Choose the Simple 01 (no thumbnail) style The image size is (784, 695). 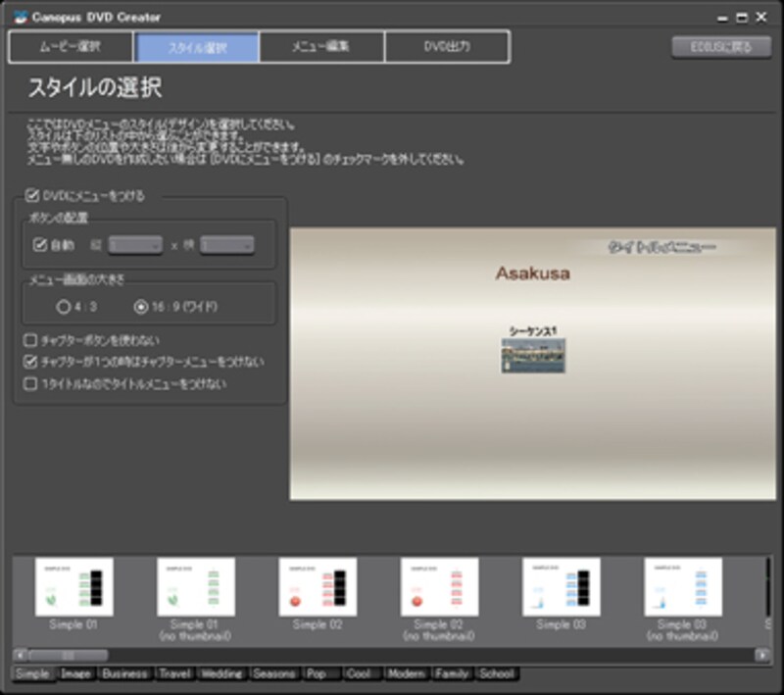(x=195, y=587)
